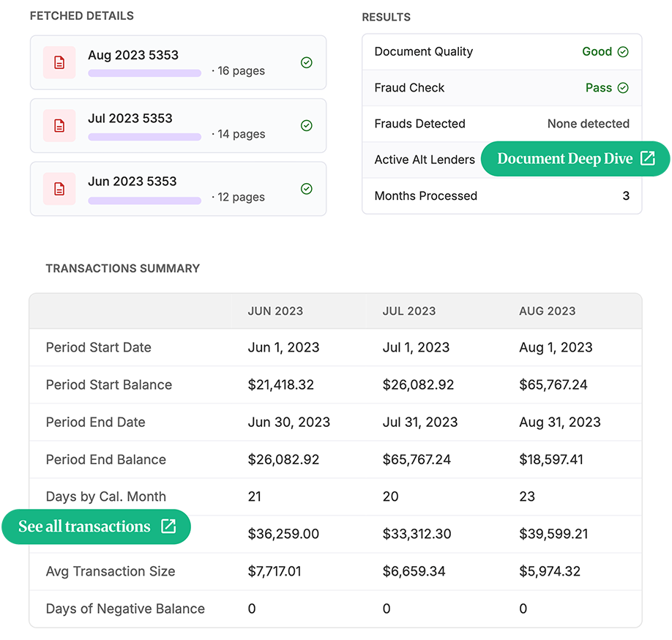Screen dimensions: 672x640
Task: Click the '12 pages' label
Action: 241,197
